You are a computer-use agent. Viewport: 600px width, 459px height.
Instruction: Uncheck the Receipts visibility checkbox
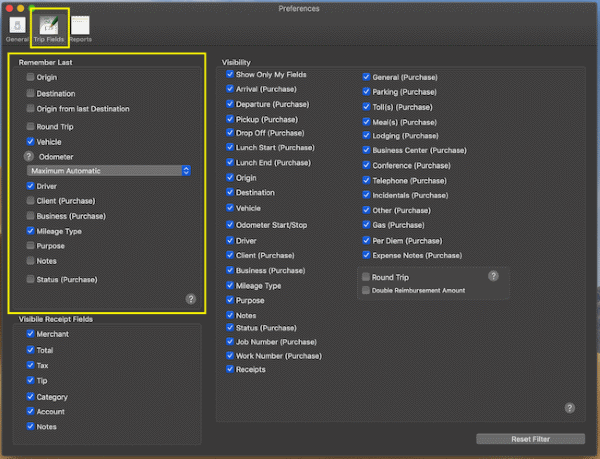click(230, 370)
